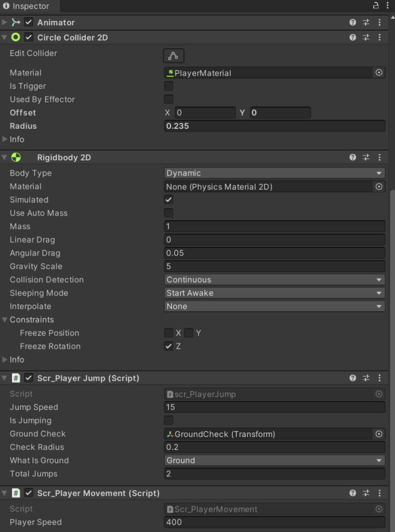The width and height of the screenshot is (395, 532).
Task: Expand the Animator component
Action: 5,22
